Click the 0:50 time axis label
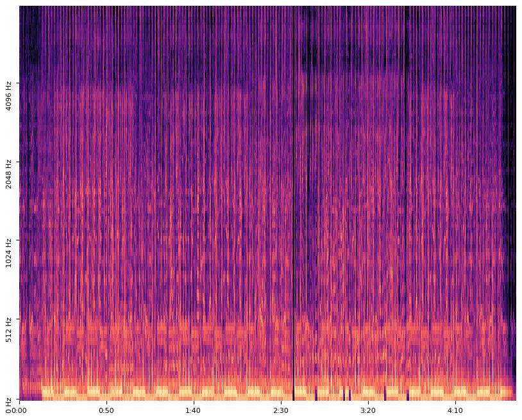The image size is (522, 420). (x=106, y=410)
